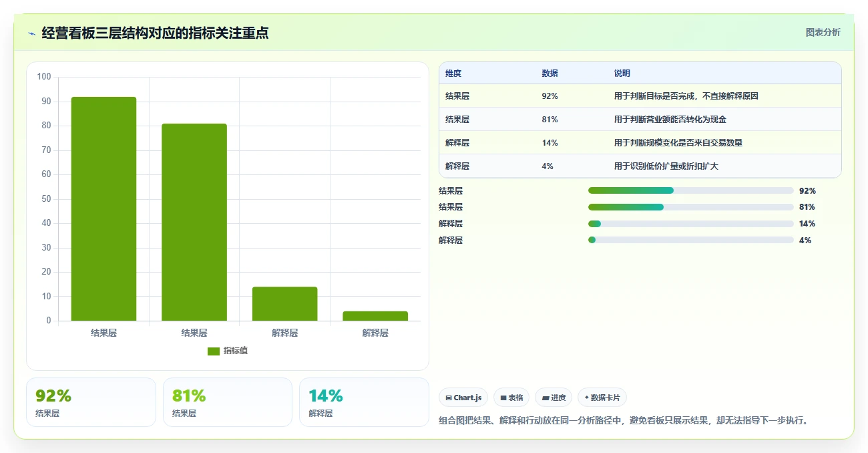Select the 进度 chip
868x453 pixels.
pos(554,398)
